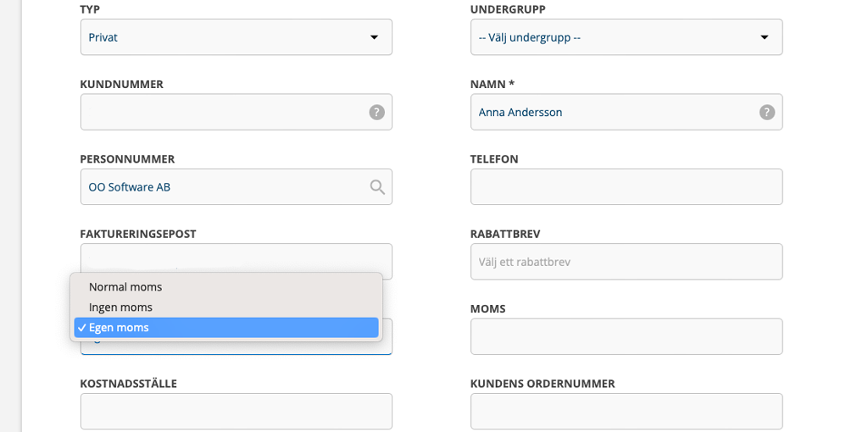Screen dimensions: 868x432
Task: Click the '-- Välj undergrupp --' placeholder text
Action: 529,37
